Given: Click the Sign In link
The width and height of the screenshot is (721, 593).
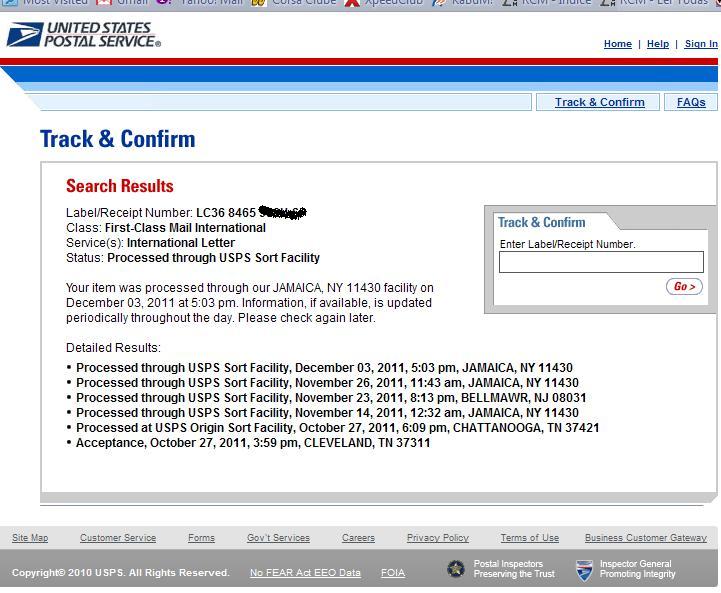Looking at the screenshot, I should (x=701, y=44).
